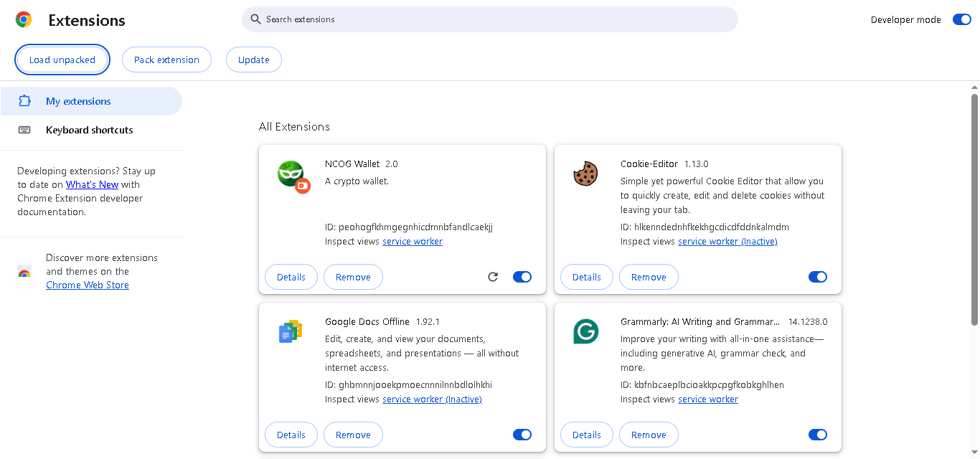Open Keyboard shortcuts section
This screenshot has height=459, width=980.
[x=91, y=130]
